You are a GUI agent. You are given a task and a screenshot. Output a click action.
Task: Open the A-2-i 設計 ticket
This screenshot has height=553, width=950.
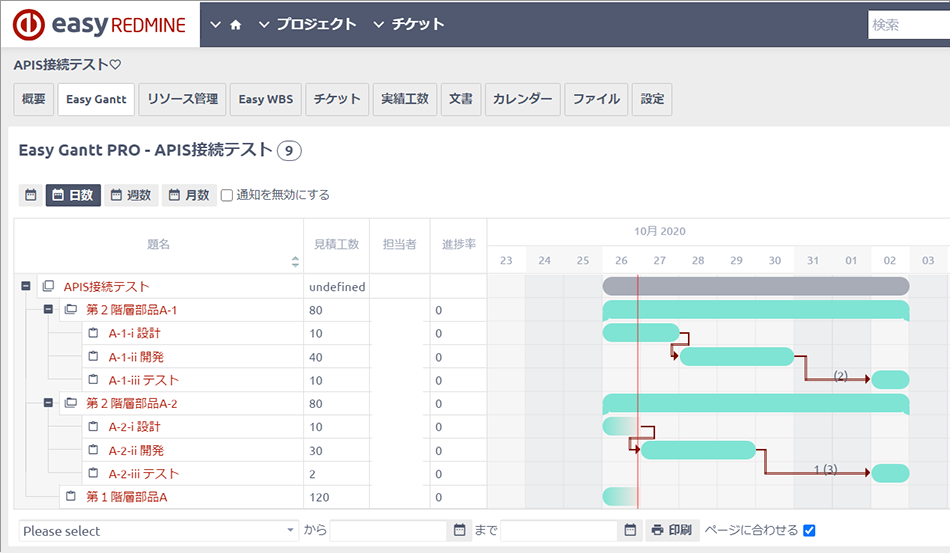click(135, 427)
